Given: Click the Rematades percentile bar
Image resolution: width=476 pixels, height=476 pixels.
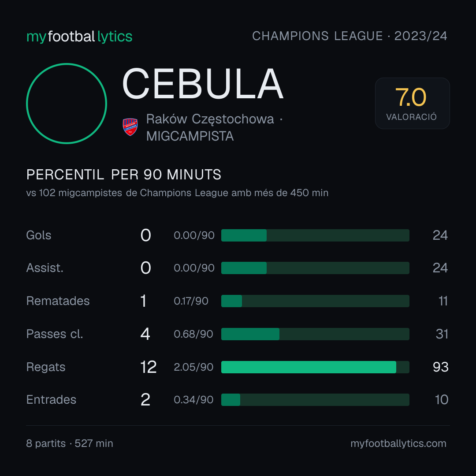Looking at the screenshot, I should (315, 301).
